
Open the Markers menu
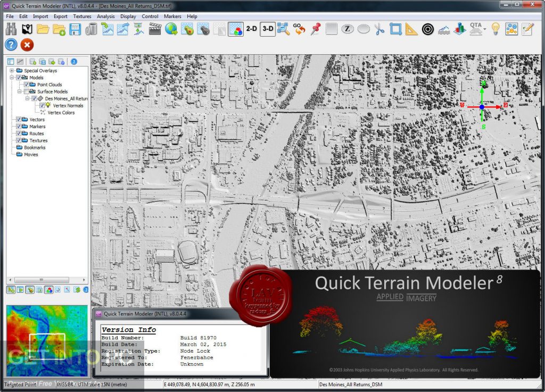172,16
